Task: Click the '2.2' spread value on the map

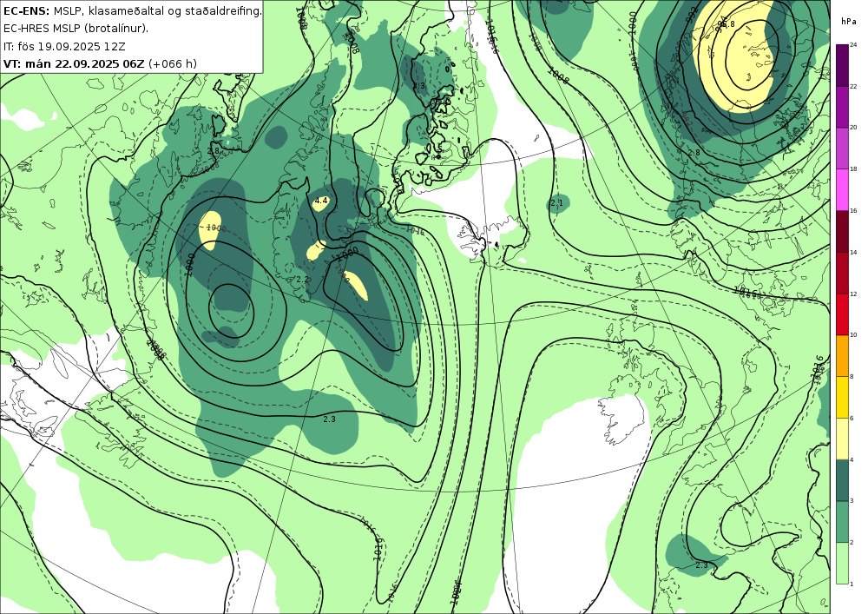Action: click(302, 280)
